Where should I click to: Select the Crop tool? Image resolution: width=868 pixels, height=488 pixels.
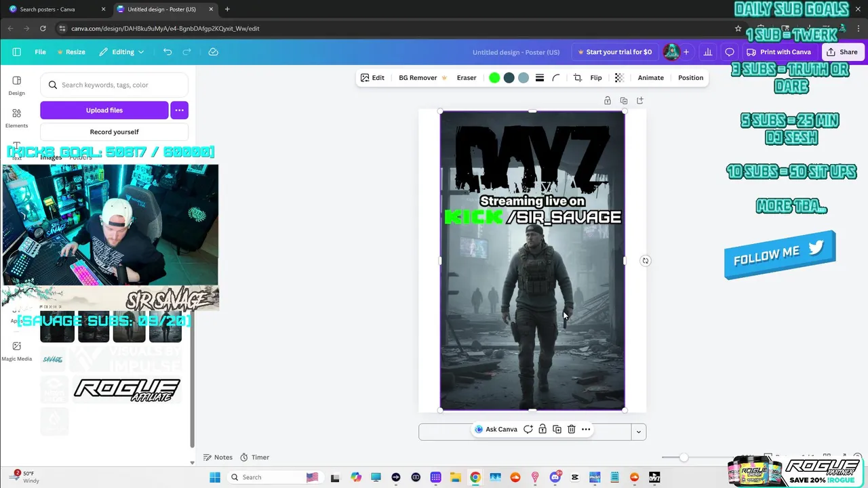(x=578, y=78)
